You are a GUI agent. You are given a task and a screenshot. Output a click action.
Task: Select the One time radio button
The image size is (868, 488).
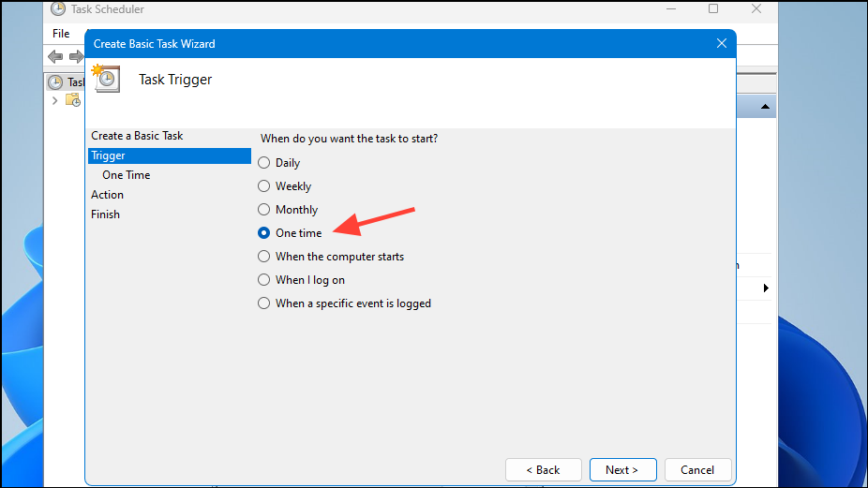[x=264, y=233]
